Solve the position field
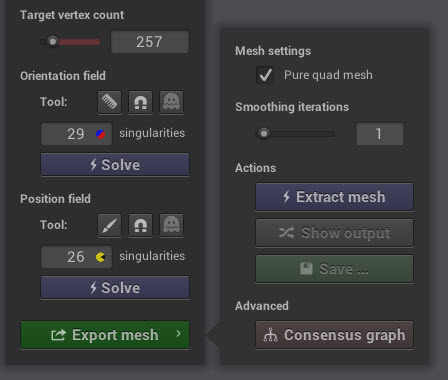The height and width of the screenshot is (380, 448). [x=115, y=288]
